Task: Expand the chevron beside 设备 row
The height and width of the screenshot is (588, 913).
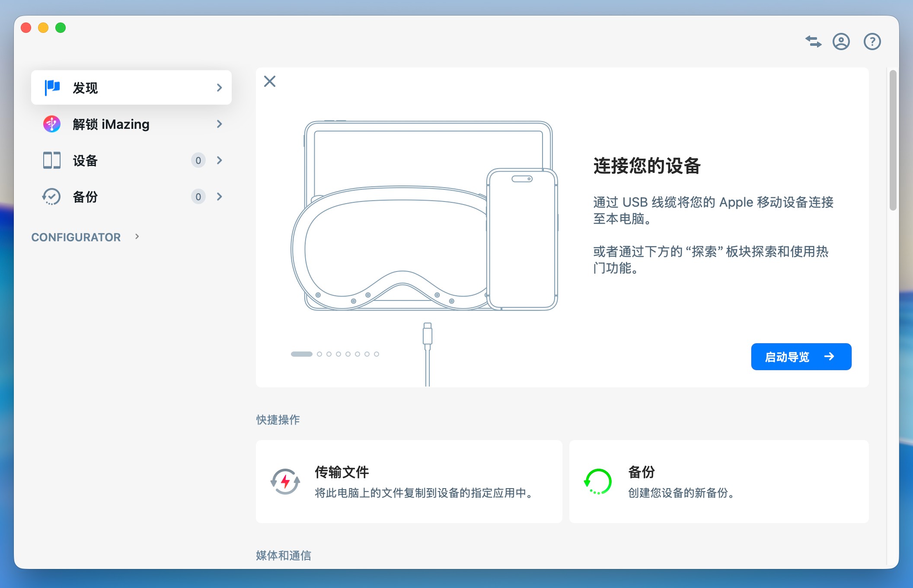Action: (x=220, y=160)
